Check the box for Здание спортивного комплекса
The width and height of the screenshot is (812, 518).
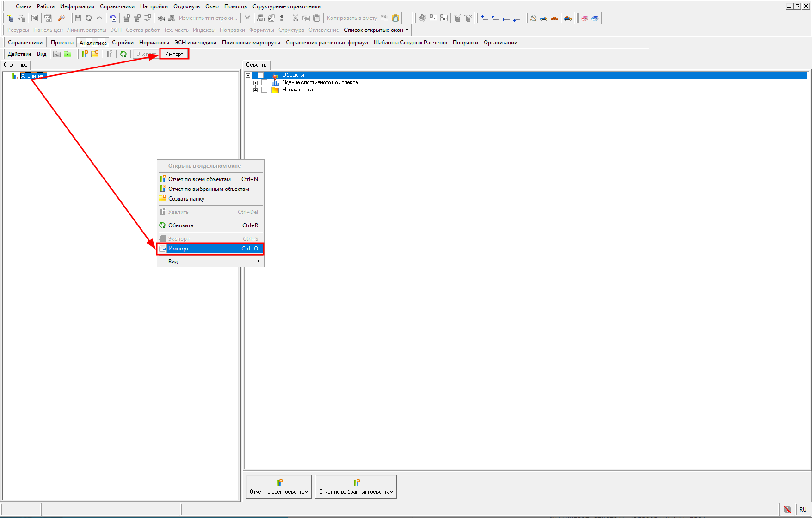click(x=265, y=83)
